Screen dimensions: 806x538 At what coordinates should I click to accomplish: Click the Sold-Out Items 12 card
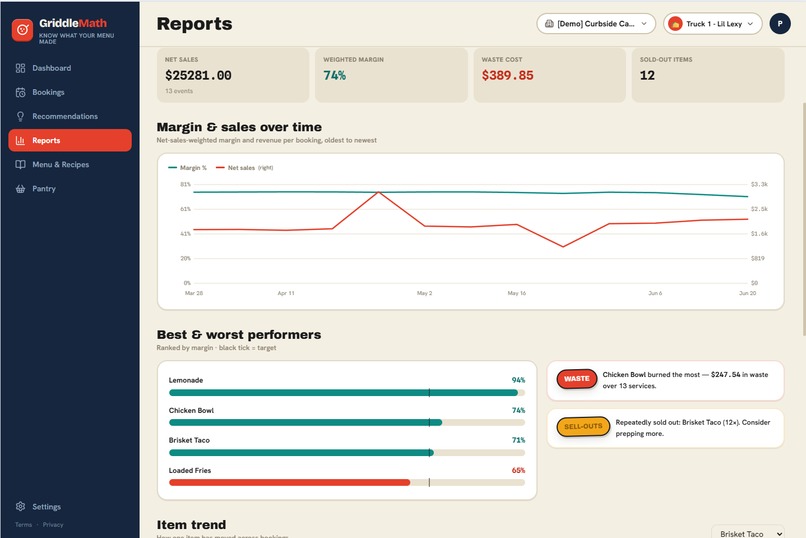pos(708,75)
